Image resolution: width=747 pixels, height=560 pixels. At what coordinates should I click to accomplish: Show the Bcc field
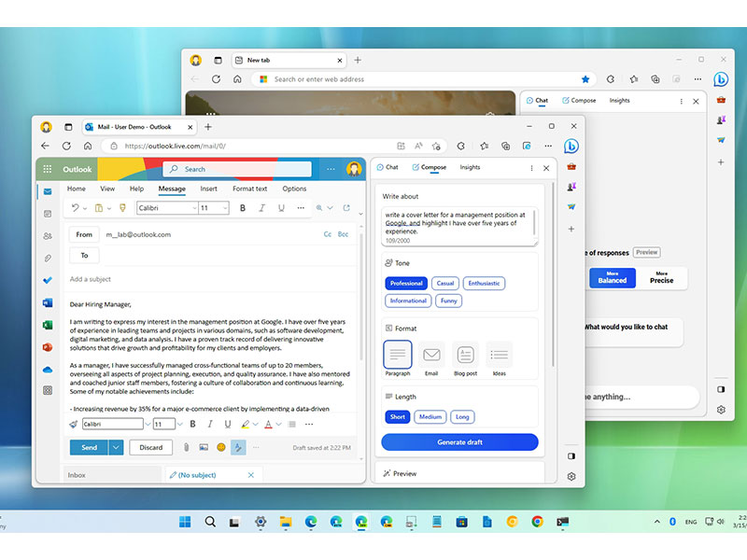(x=343, y=234)
